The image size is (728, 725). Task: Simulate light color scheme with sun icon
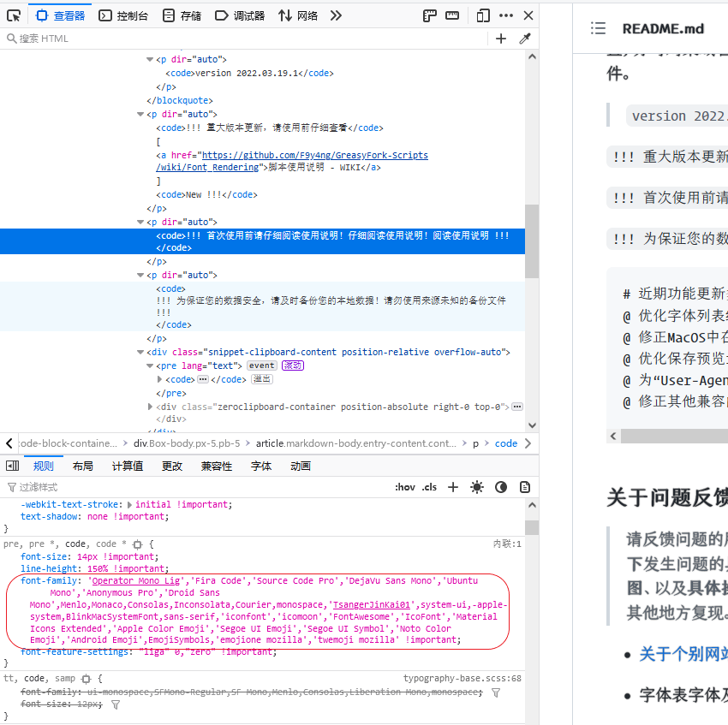476,486
